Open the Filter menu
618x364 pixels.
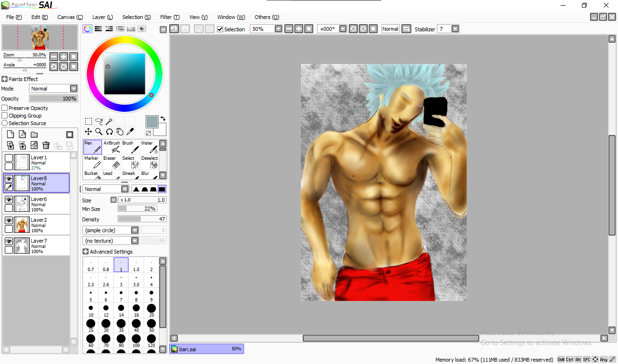click(x=170, y=17)
